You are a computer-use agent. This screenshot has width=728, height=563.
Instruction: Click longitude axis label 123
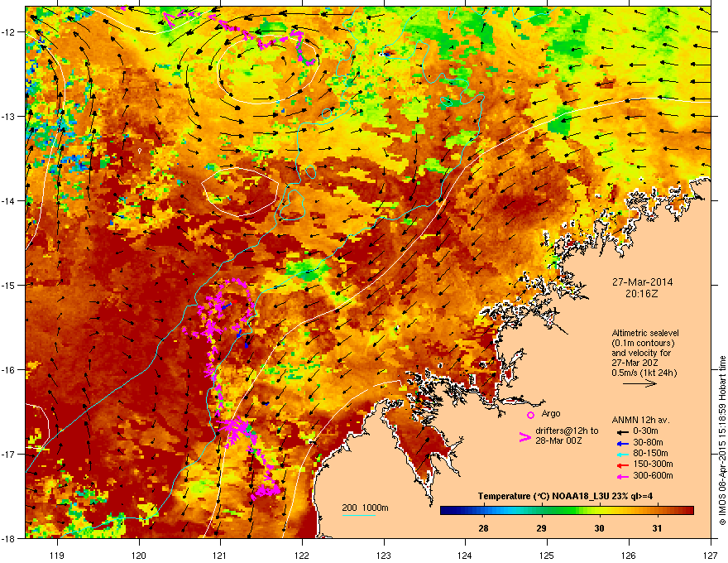tap(384, 555)
